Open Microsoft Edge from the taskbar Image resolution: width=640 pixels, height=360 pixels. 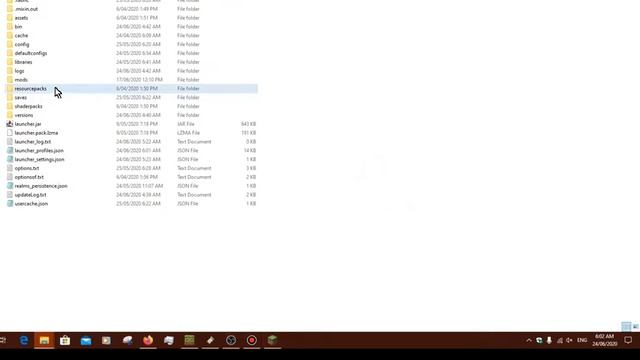(24, 340)
